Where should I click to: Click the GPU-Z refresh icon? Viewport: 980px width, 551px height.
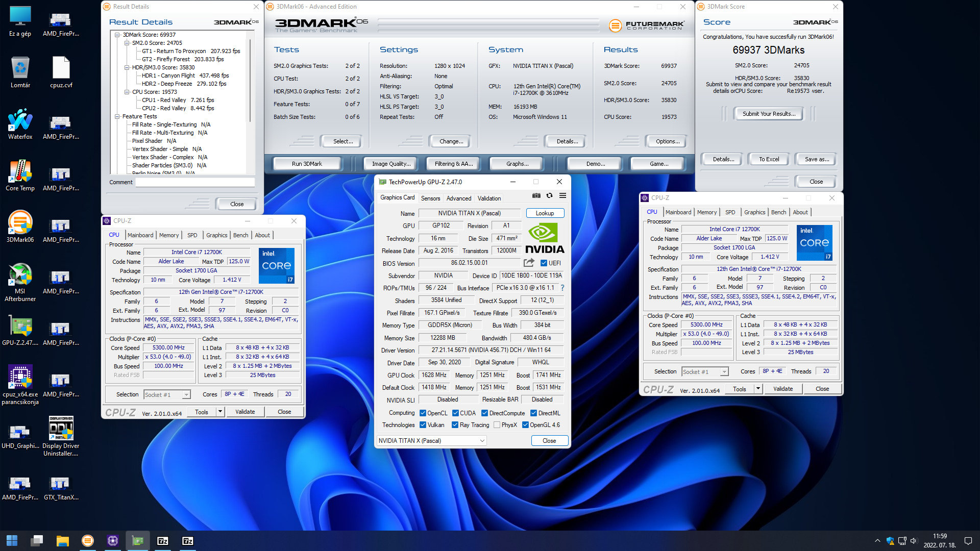550,195
